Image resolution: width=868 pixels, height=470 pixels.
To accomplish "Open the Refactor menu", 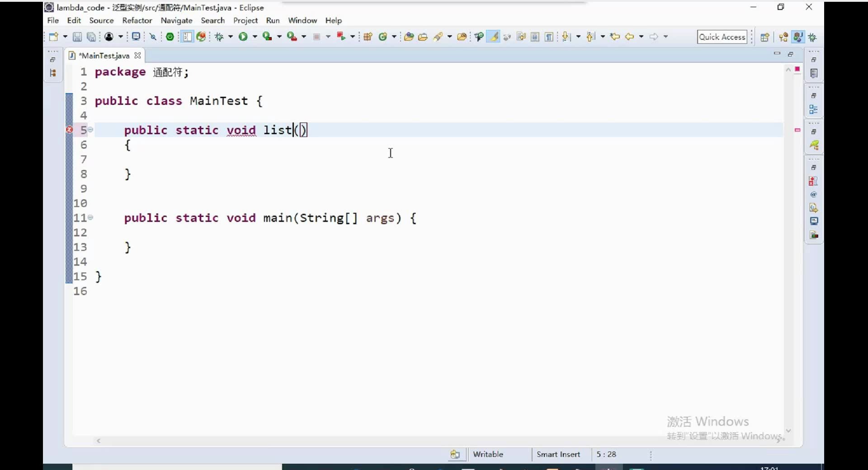I will pyautogui.click(x=137, y=20).
